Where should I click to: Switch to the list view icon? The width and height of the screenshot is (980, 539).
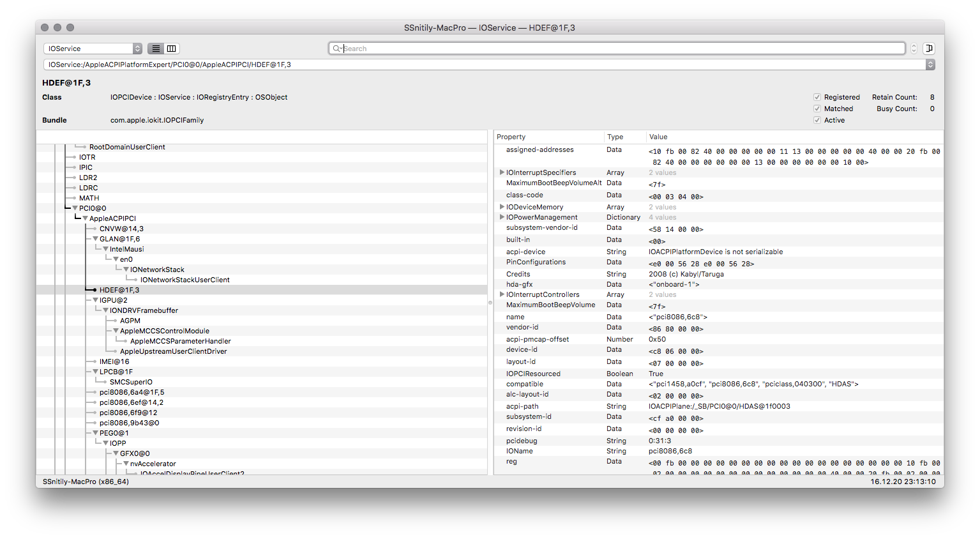(x=156, y=49)
